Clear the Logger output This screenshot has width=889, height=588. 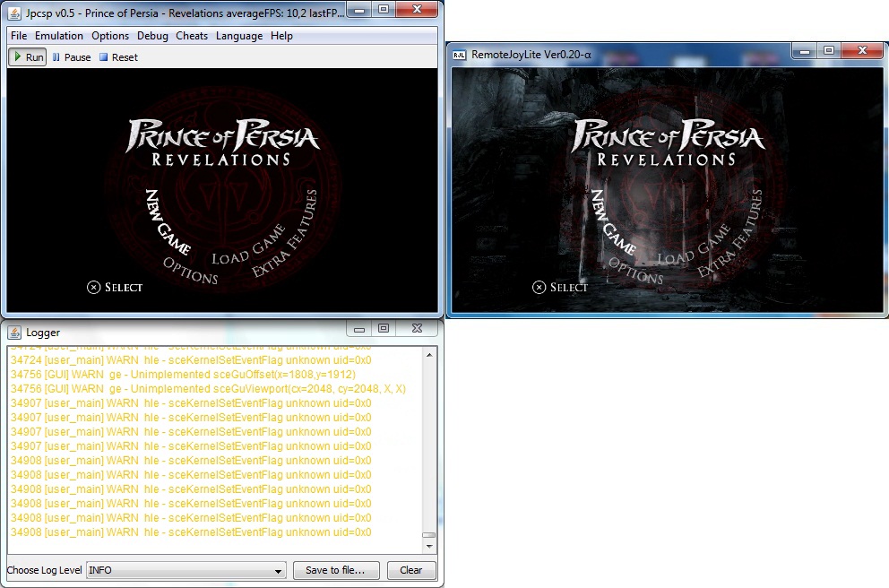pyautogui.click(x=411, y=570)
